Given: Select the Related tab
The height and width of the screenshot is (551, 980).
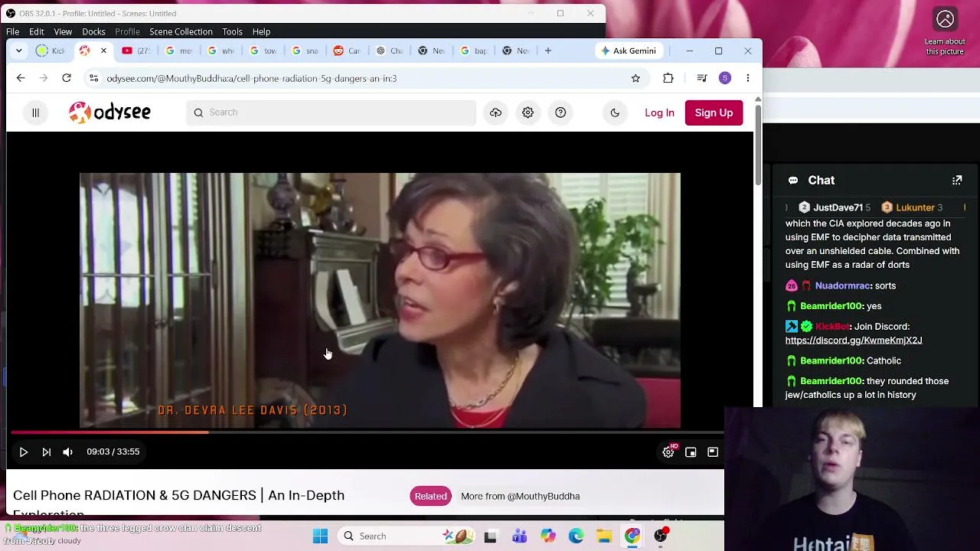Looking at the screenshot, I should [x=430, y=496].
